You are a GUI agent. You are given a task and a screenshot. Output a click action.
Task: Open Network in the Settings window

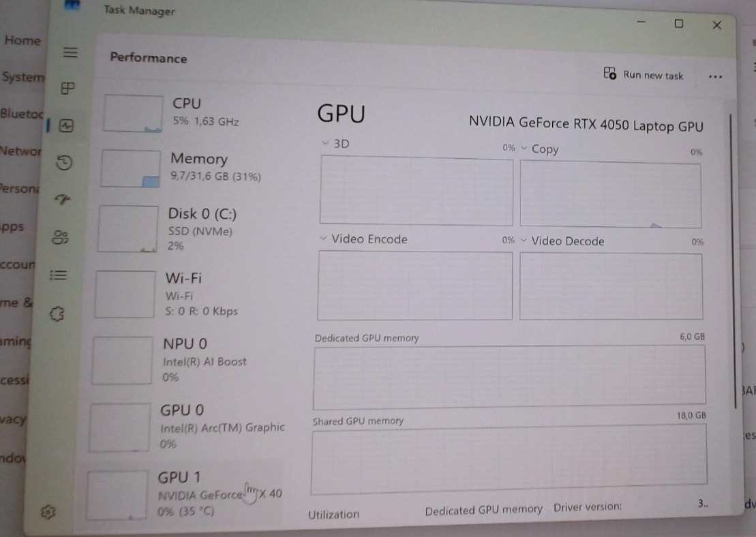click(x=20, y=151)
